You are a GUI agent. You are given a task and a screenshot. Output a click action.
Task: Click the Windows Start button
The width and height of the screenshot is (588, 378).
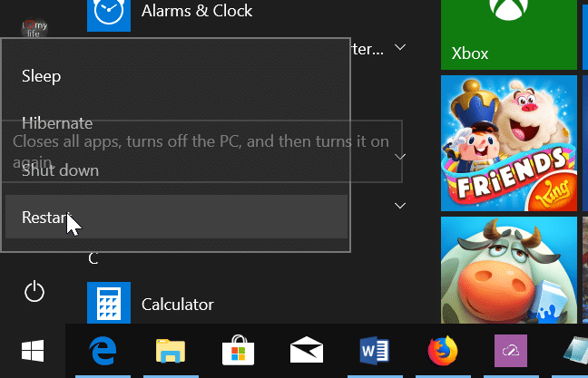pyautogui.click(x=32, y=350)
